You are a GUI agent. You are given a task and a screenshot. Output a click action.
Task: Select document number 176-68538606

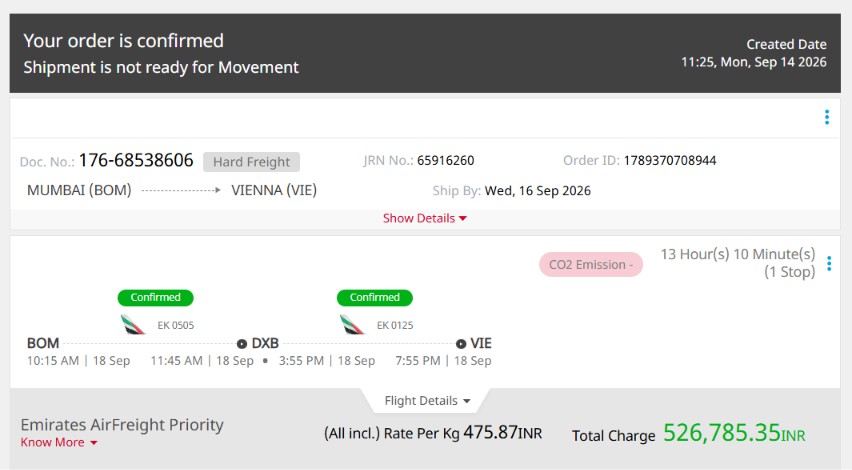[136, 160]
